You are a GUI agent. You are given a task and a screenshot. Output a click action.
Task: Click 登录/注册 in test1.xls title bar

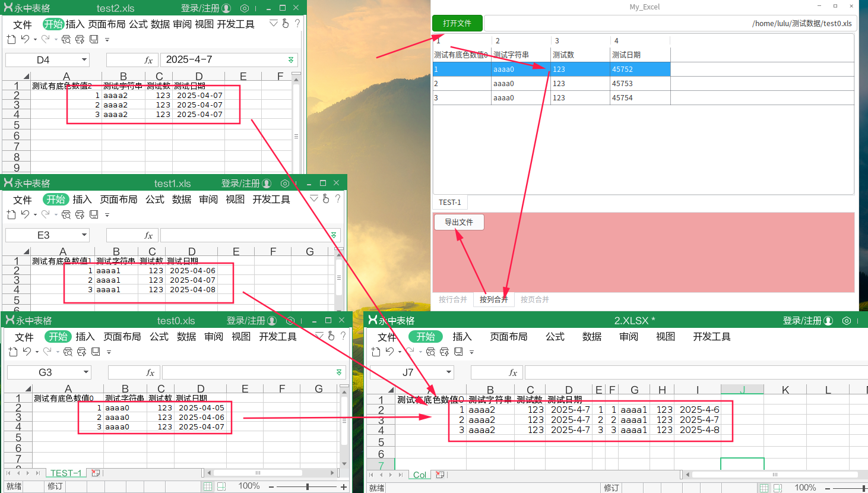241,184
